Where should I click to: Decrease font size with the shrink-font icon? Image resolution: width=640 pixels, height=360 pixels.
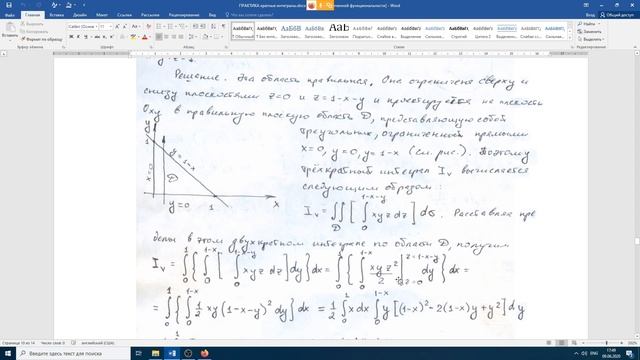coord(124,27)
